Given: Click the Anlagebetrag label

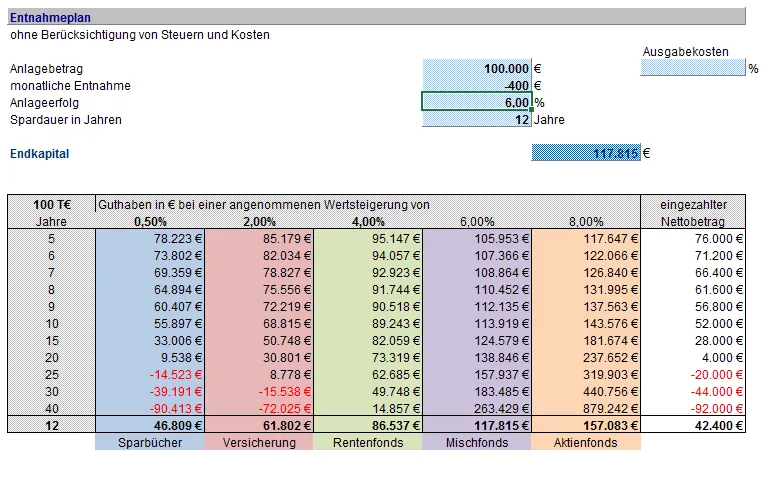Looking at the screenshot, I should tap(46, 69).
